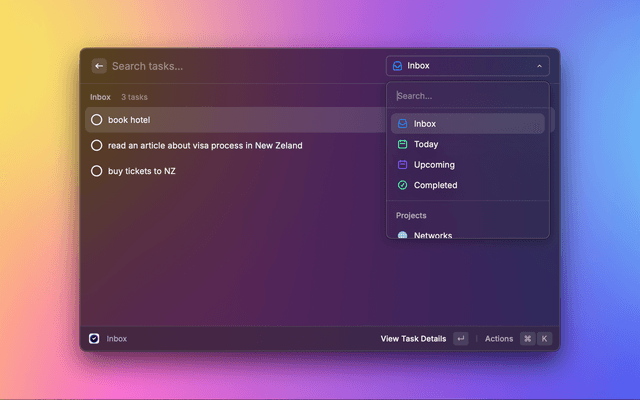
Task: Click the Upcoming calendar icon in the list
Action: [x=402, y=165]
